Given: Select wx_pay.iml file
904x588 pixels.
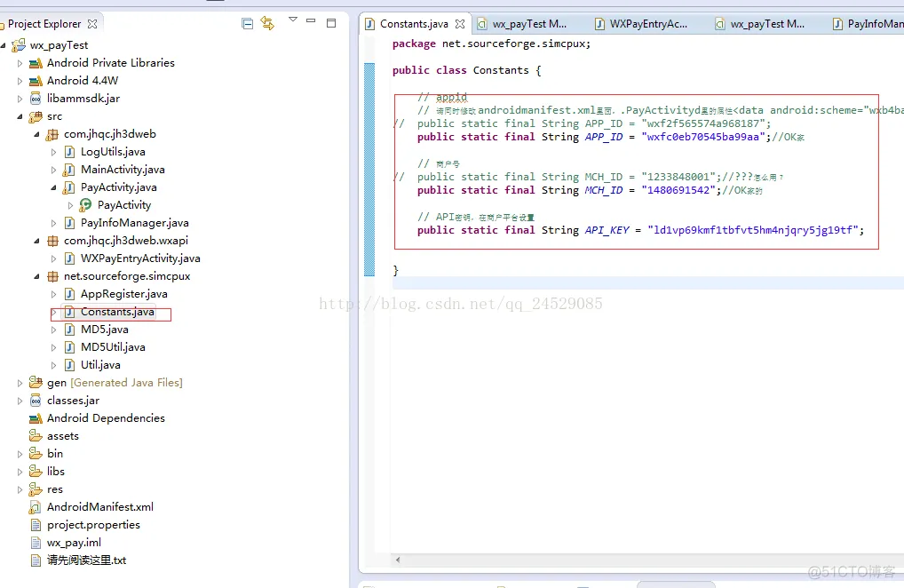Looking at the screenshot, I should [x=74, y=543].
